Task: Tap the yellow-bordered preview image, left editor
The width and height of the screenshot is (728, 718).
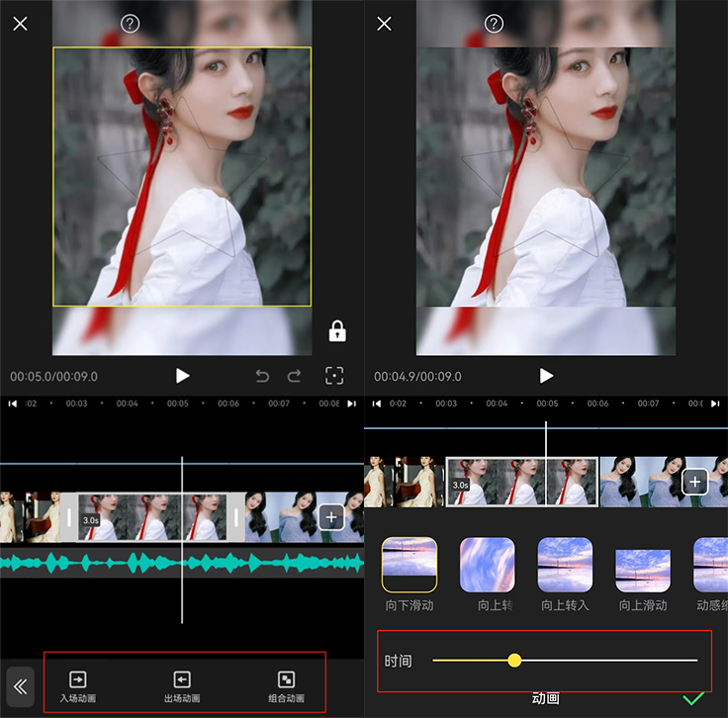Action: 182,176
